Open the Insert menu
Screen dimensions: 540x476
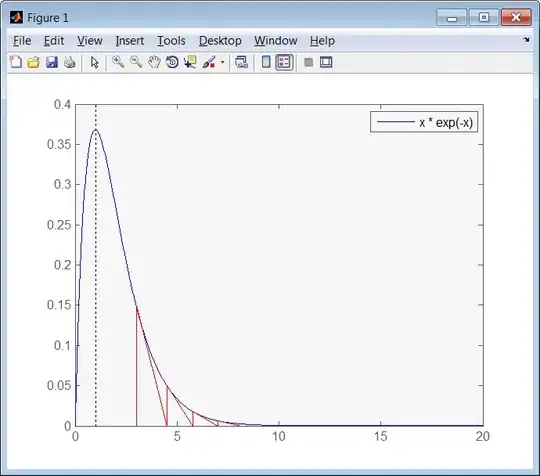(129, 41)
